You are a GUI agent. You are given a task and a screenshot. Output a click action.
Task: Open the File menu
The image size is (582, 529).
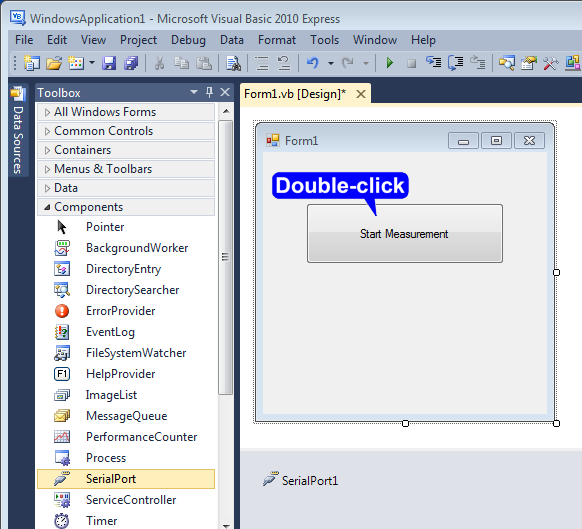24,40
